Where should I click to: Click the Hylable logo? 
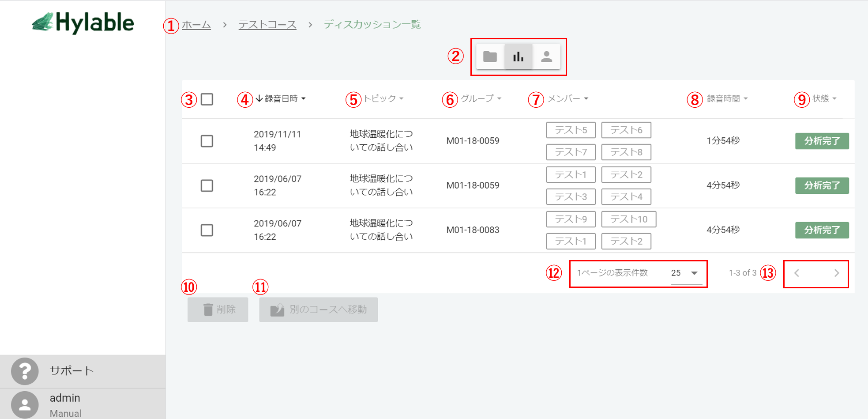pos(83,23)
